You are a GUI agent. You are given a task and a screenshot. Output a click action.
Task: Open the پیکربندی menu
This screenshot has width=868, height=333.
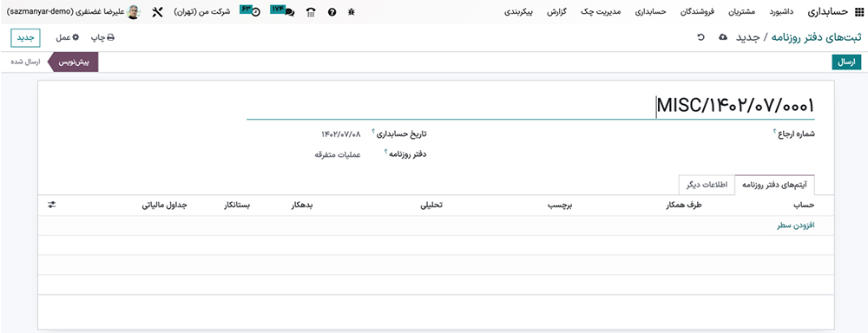[519, 11]
